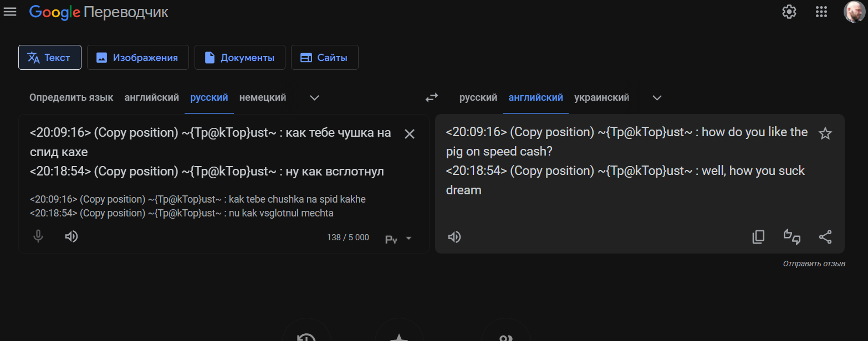Copy the translation to clipboard
The width and height of the screenshot is (868, 341).
tap(758, 237)
